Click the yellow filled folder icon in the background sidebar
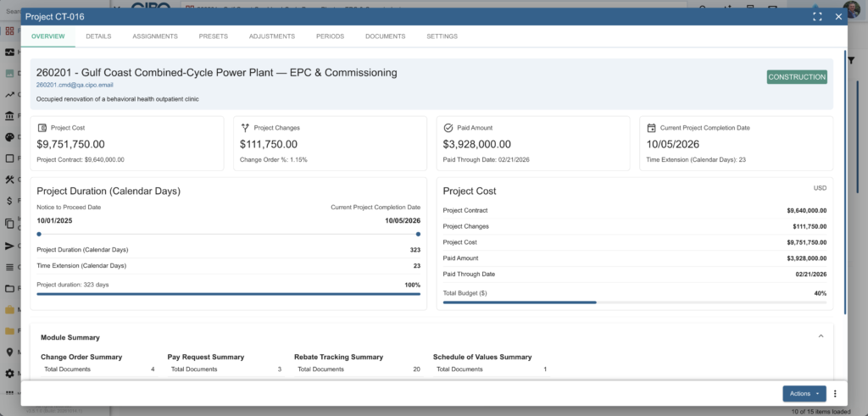868x416 pixels. [x=9, y=330]
